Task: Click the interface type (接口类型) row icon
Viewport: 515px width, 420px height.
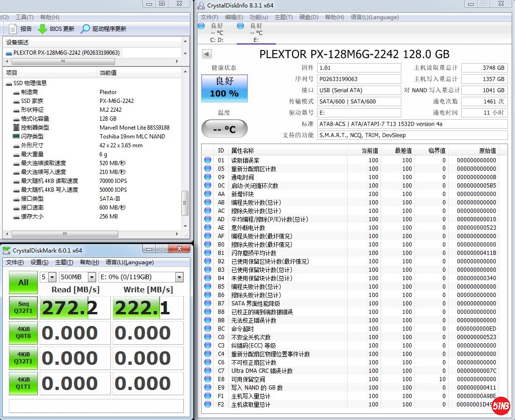Action: (16, 199)
